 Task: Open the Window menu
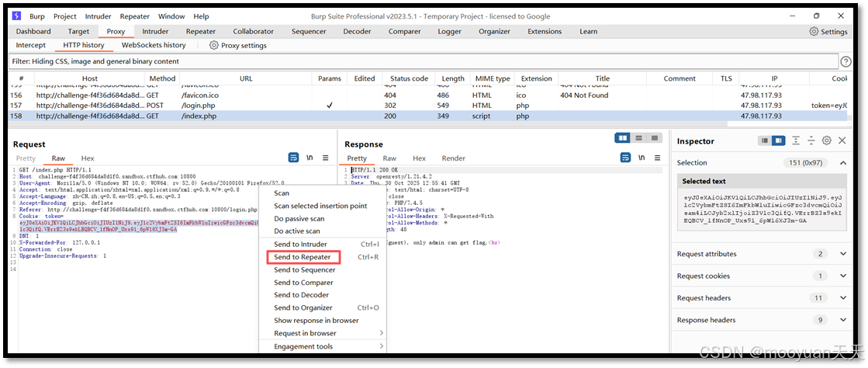click(171, 16)
